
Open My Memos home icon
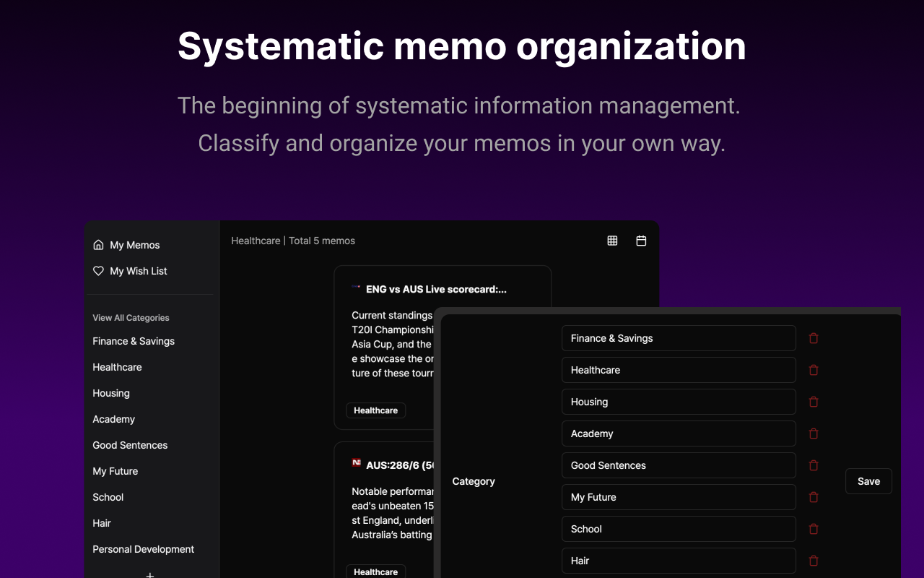coord(98,245)
